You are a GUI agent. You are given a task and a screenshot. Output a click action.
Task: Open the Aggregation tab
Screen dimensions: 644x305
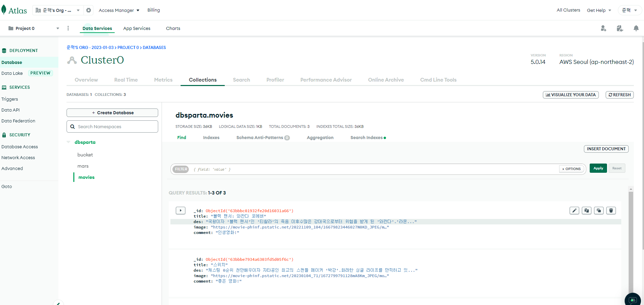click(320, 137)
